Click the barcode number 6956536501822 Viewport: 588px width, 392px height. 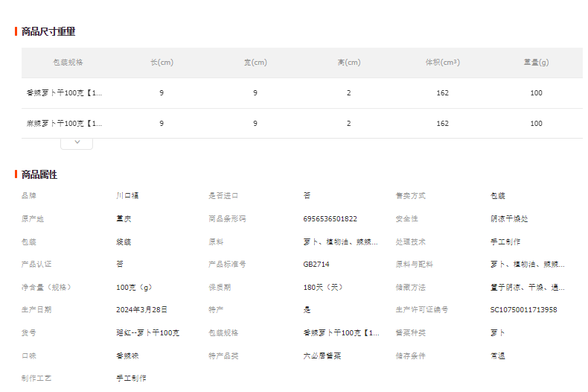point(330,219)
